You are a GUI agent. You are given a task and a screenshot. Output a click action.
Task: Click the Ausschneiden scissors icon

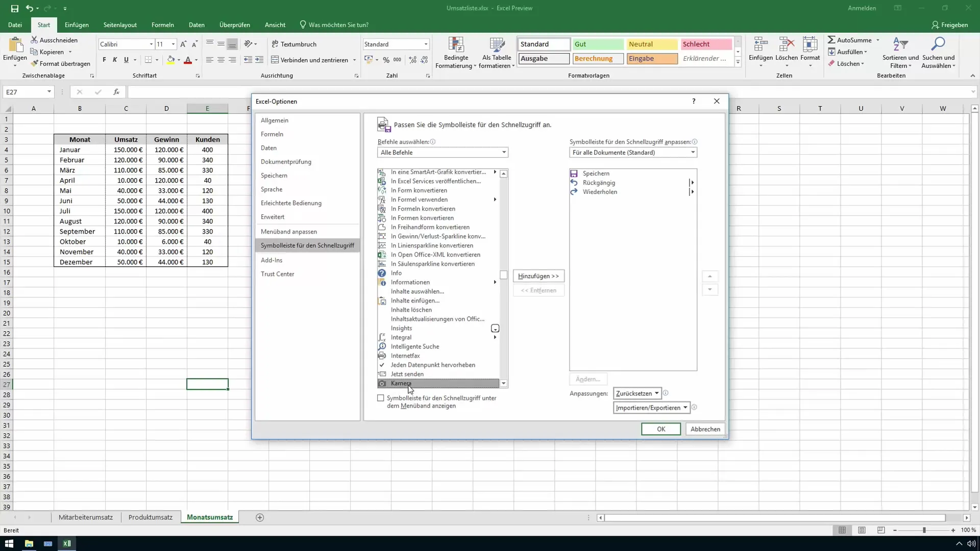(34, 40)
